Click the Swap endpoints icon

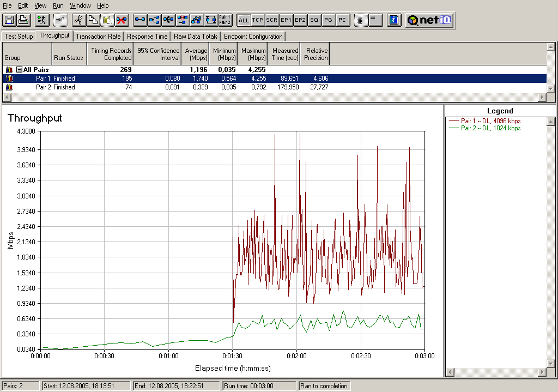(x=211, y=20)
